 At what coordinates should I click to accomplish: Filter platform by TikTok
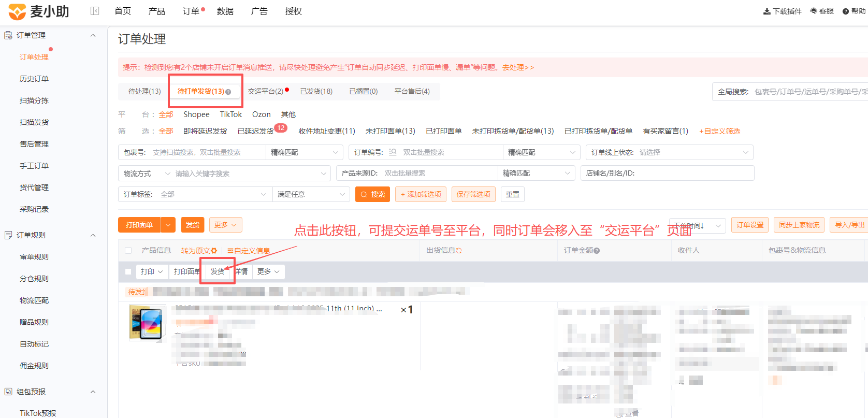(x=231, y=114)
